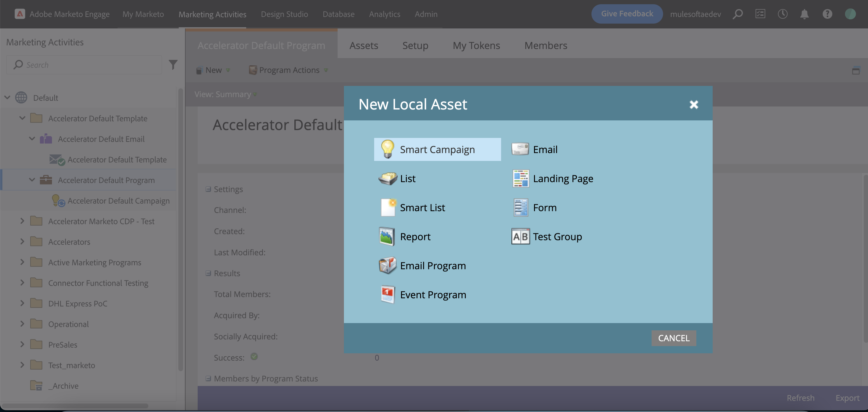
Task: Open the tree filter funnel icon
Action: tap(173, 64)
